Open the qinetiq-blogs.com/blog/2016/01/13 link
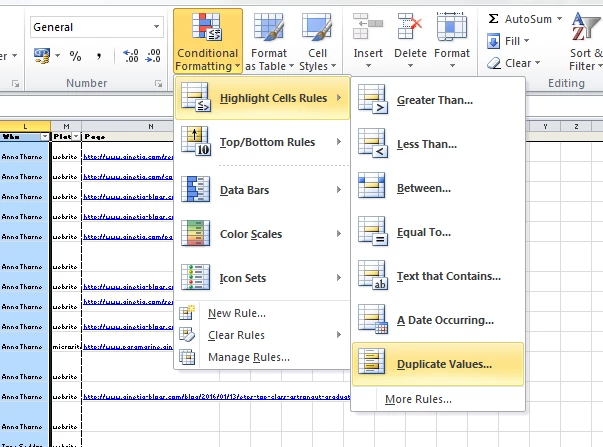The image size is (603, 447). pyautogui.click(x=217, y=397)
